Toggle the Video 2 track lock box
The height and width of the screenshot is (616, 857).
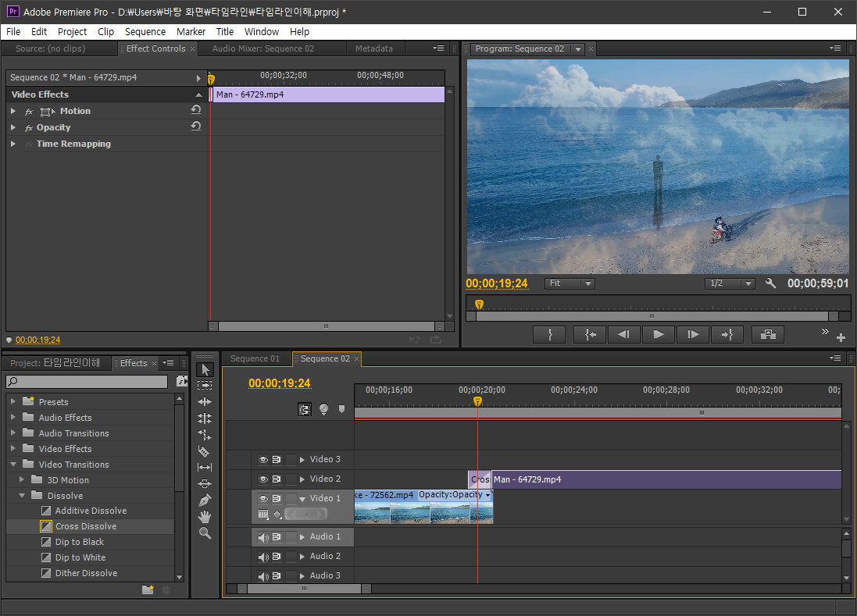(x=291, y=479)
